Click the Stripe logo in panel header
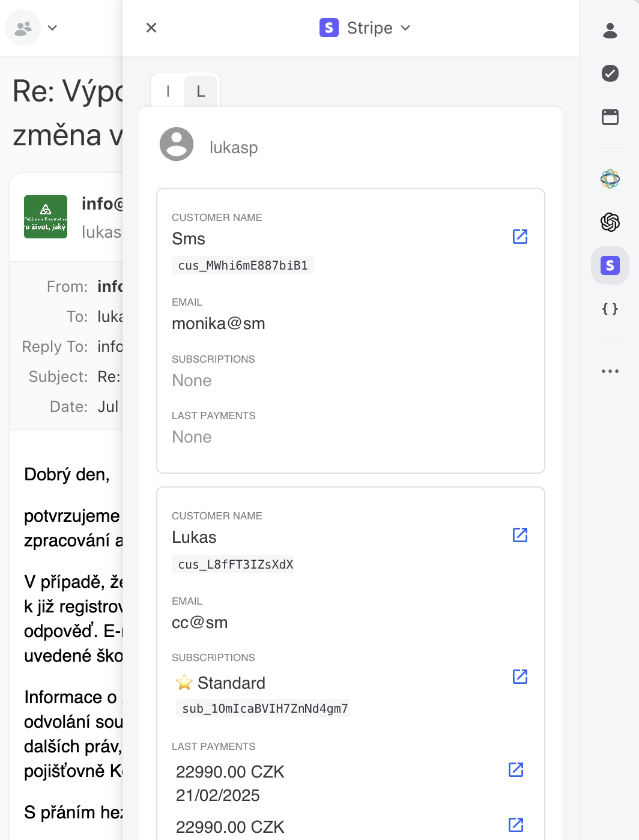The height and width of the screenshot is (840, 639). pyautogui.click(x=329, y=28)
